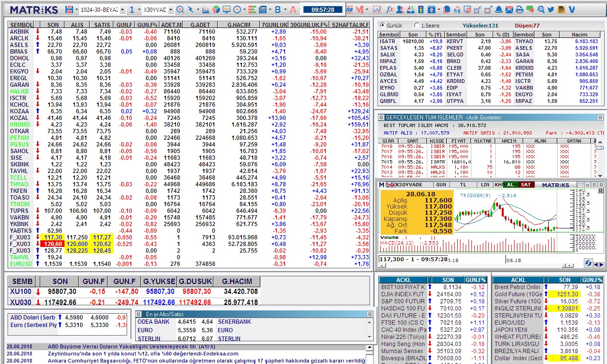Viewport: 607px width, 364px height.
Task: Open the Zeytinburnu konut news headline
Action: click(x=143, y=354)
